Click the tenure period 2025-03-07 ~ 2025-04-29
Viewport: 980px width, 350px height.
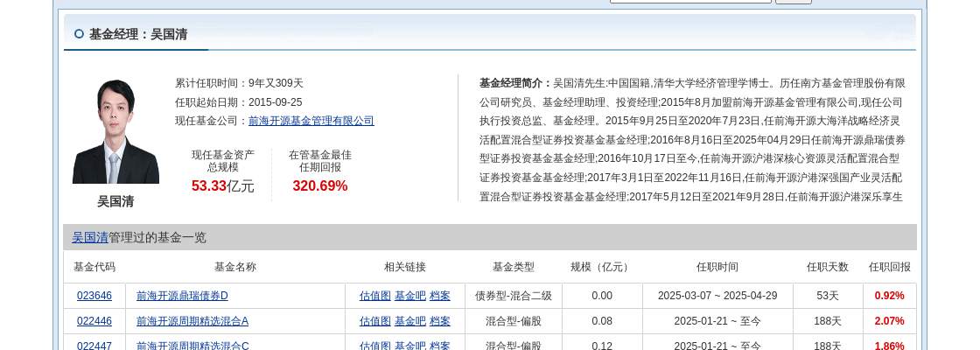(x=717, y=296)
